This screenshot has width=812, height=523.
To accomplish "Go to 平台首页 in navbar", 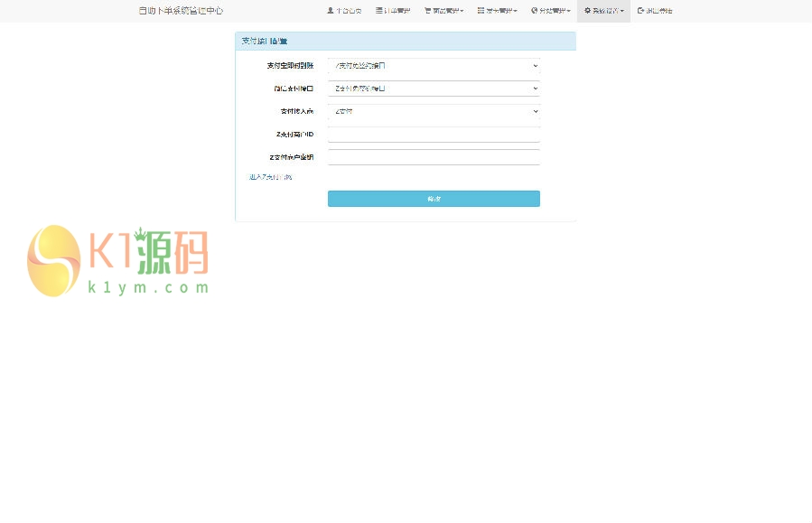I will pos(344,10).
